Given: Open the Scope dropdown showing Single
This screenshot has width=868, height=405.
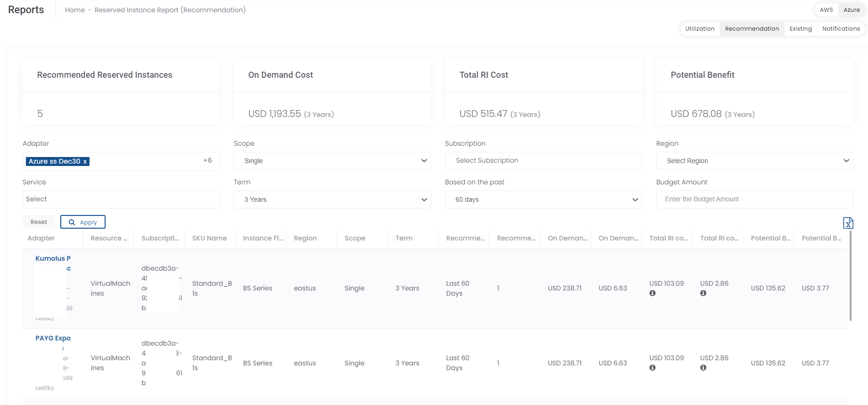Looking at the screenshot, I should tap(332, 161).
